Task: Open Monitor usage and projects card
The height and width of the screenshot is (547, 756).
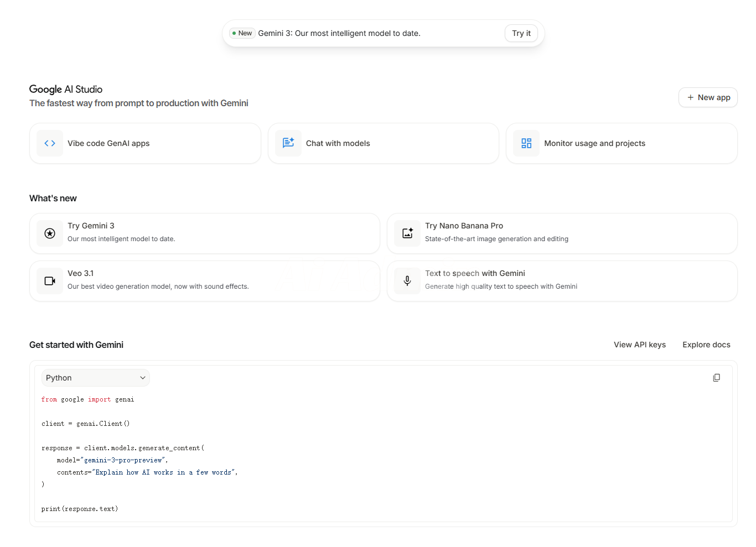Action: tap(621, 143)
